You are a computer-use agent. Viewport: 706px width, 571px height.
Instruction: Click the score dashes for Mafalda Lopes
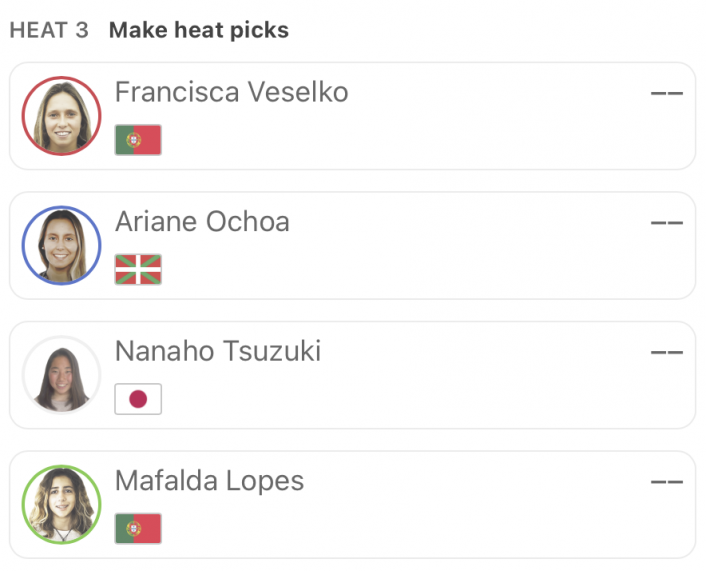pos(667,482)
